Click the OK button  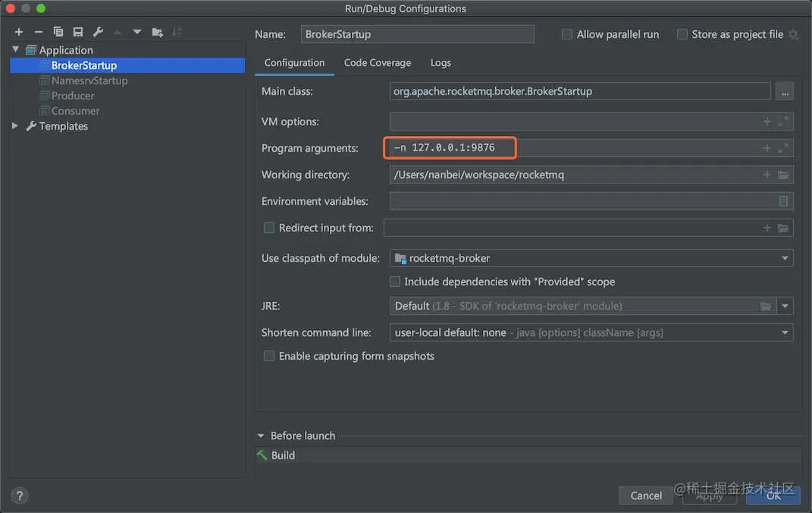773,496
